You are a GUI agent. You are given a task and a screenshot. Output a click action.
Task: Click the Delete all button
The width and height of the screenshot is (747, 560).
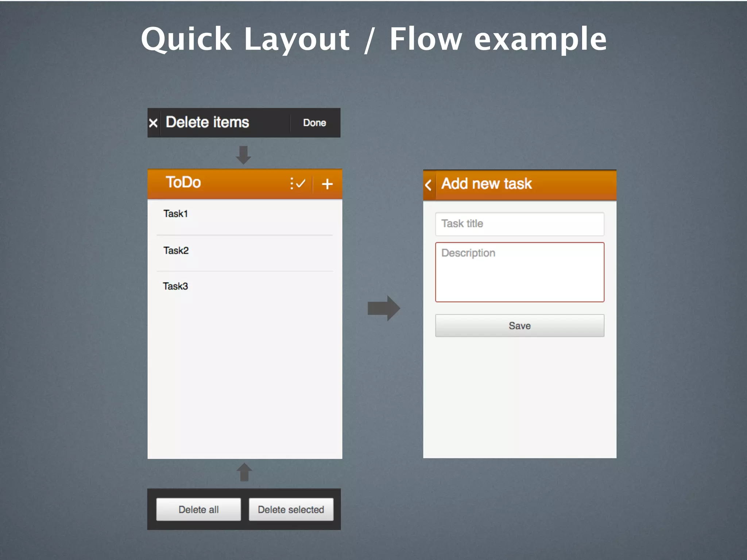tap(198, 509)
